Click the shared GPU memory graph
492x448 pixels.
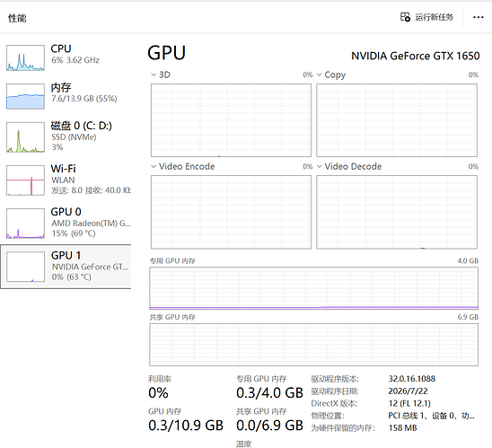click(313, 345)
